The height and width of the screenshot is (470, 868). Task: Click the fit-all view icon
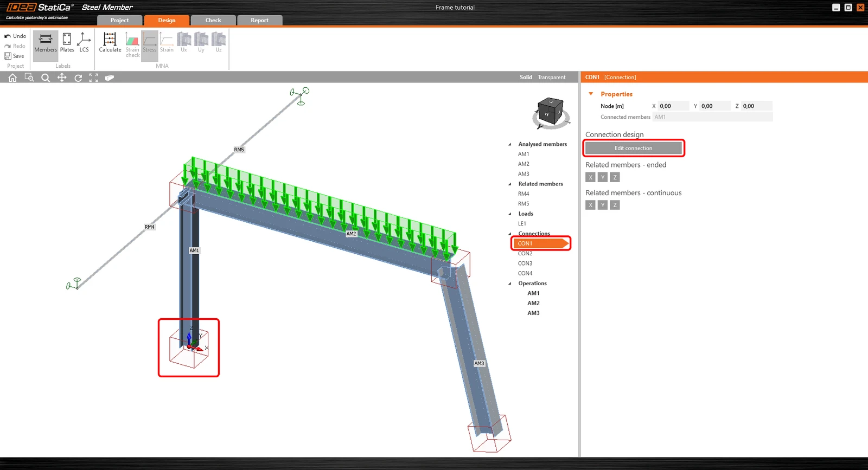point(94,78)
